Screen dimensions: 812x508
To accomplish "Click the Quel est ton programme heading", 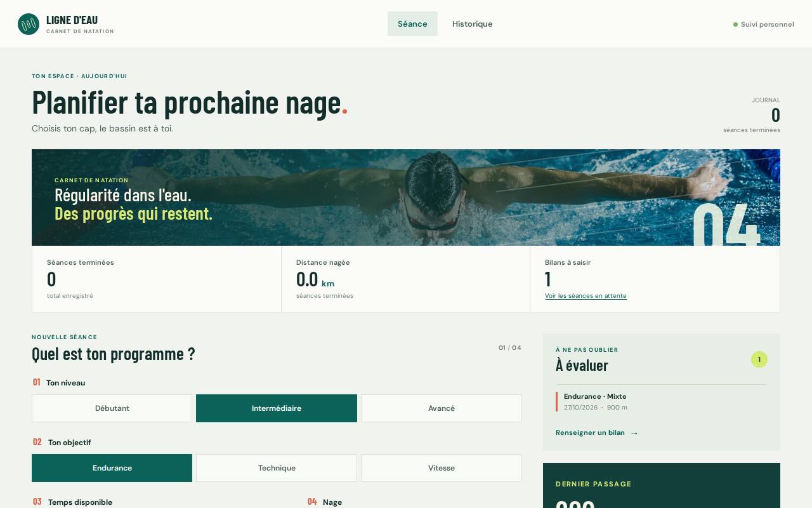I will [114, 354].
